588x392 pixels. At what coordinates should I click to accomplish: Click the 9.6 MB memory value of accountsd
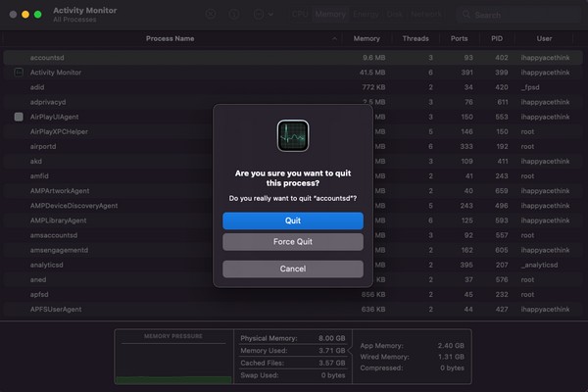(x=374, y=58)
